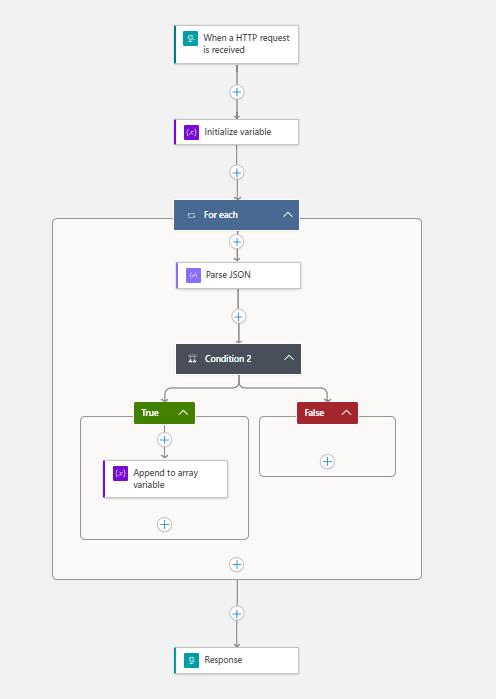Select the Parse JSON action card
496x699 pixels.
[x=238, y=275]
